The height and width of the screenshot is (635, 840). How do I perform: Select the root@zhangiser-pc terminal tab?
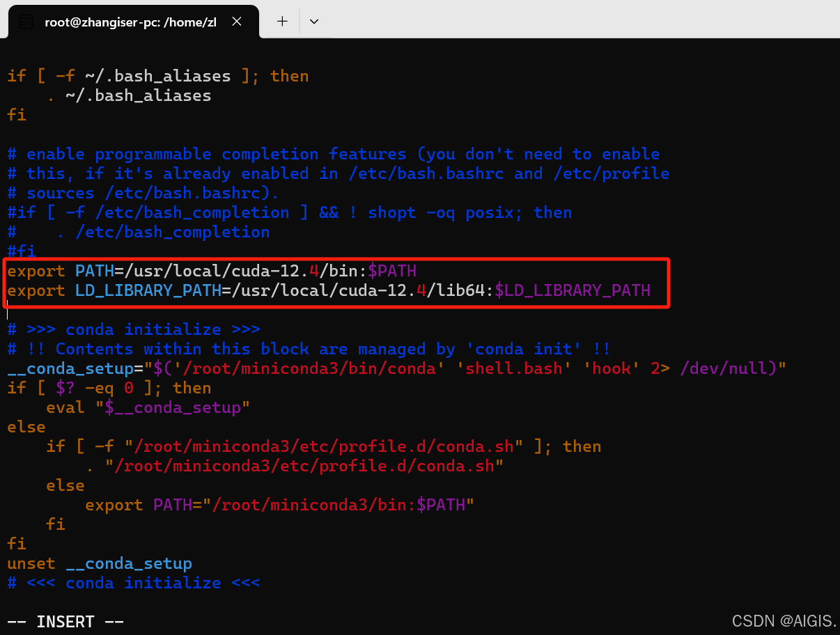coord(134,22)
